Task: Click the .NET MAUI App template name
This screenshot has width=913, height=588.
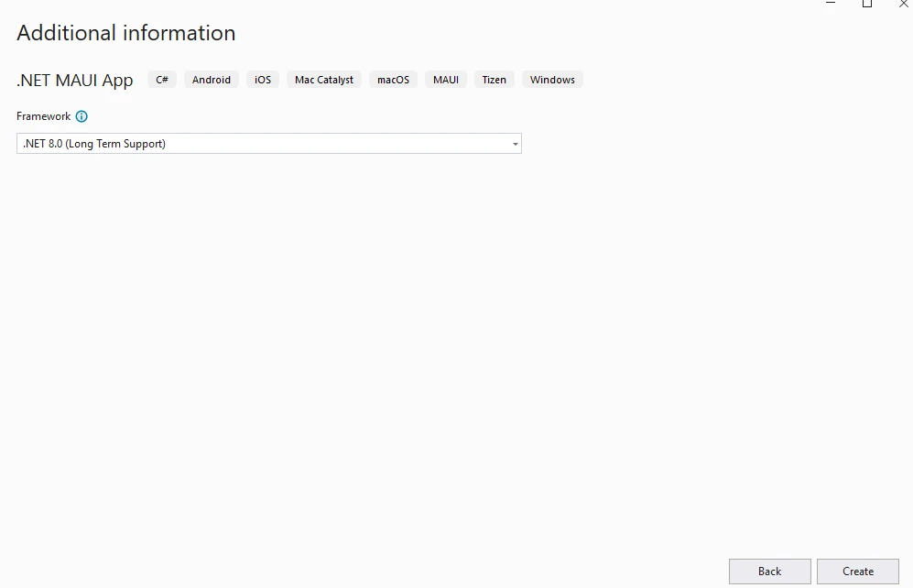Action: pyautogui.click(x=75, y=81)
